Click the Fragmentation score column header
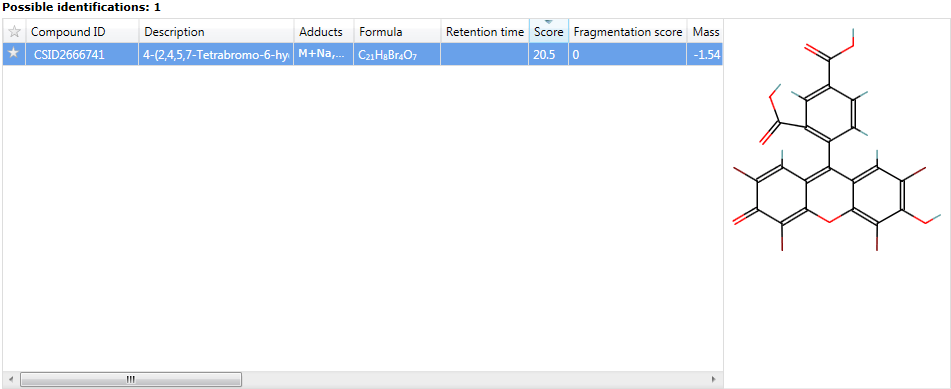Viewport: 951px width, 389px height. (628, 32)
